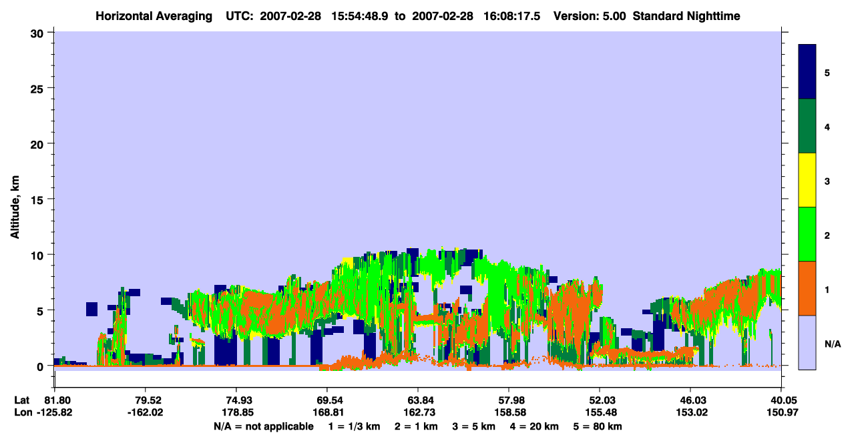
Task: Click the latitude value 79.52
Action: pyautogui.click(x=145, y=400)
